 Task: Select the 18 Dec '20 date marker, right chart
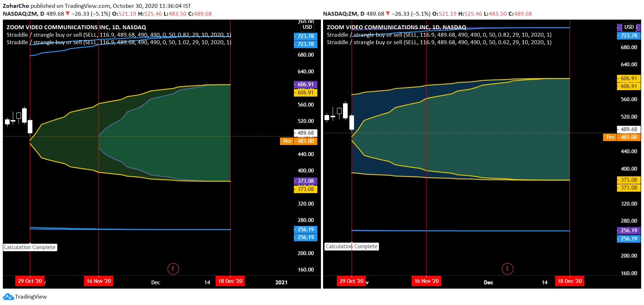coord(570,281)
